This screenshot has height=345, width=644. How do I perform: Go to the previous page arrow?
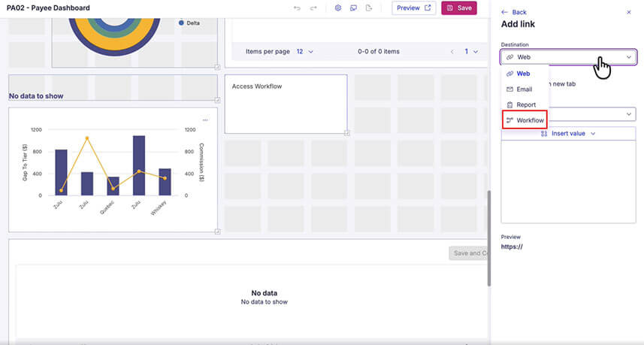pos(452,52)
